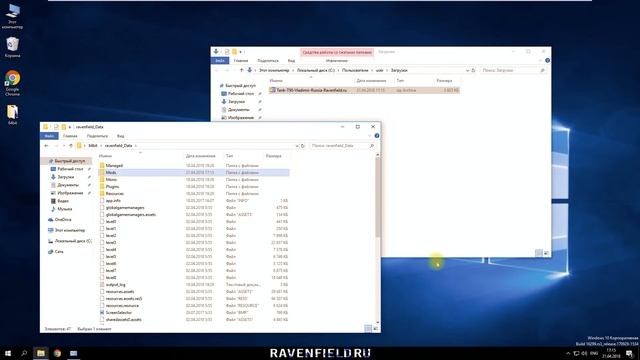Switch Downloads window to large icons view

click(546, 253)
